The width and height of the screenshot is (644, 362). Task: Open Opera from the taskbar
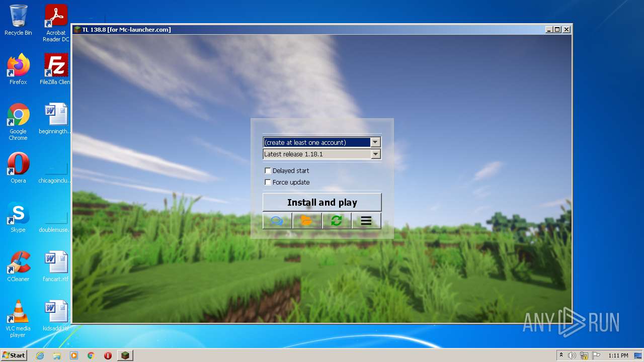point(108,355)
